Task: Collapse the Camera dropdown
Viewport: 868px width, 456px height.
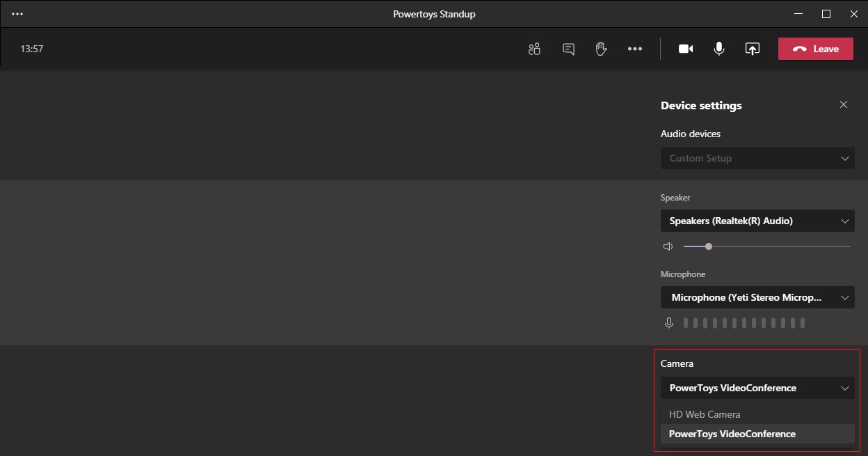Action: [x=757, y=388]
